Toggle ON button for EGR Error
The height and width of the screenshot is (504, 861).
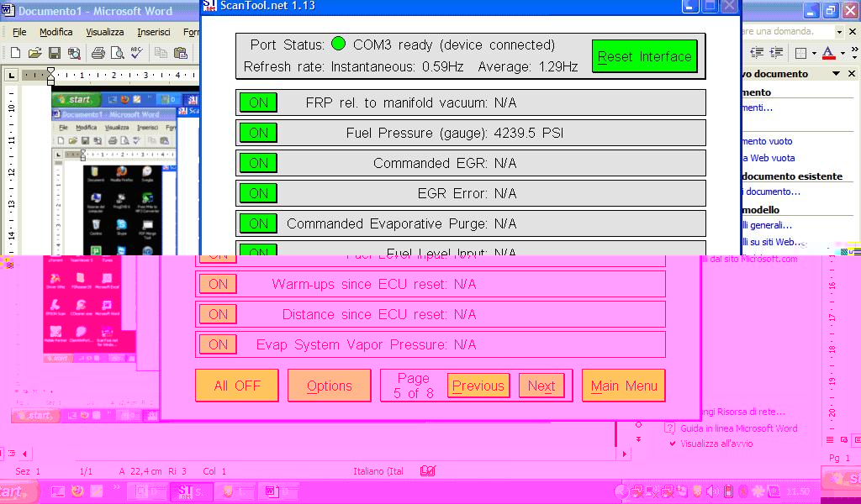pyautogui.click(x=259, y=193)
